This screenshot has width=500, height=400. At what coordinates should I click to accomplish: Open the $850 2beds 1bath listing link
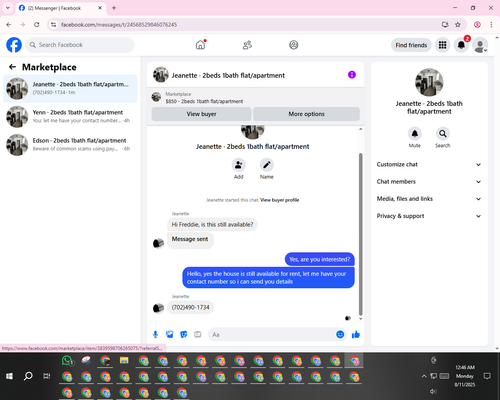[204, 101]
